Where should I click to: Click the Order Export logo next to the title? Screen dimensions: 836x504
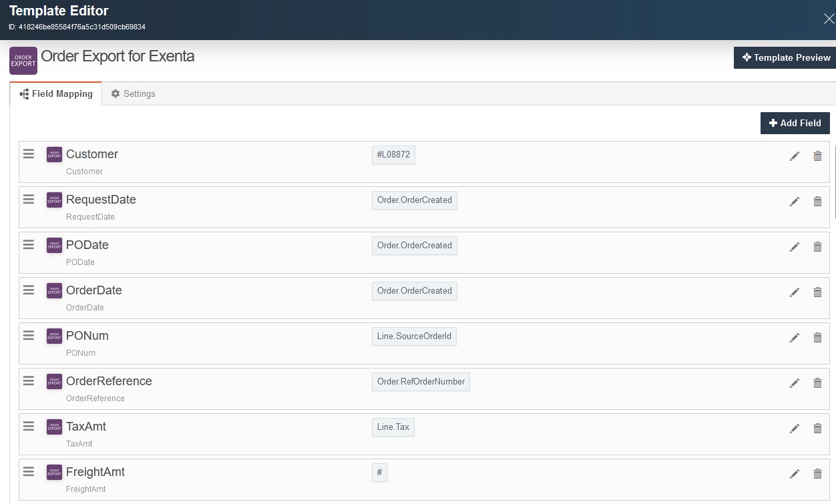pos(23,60)
